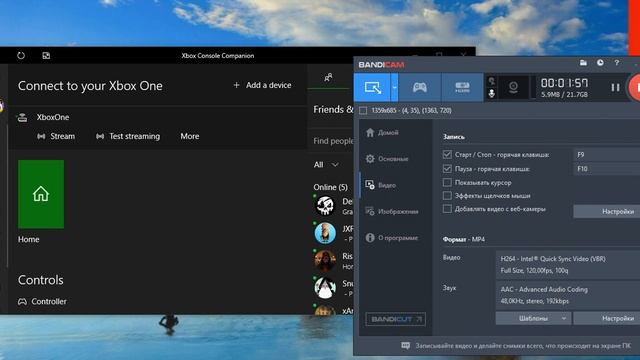Open the Friends tab icon in Xbox app
The height and width of the screenshot is (360, 640).
click(328, 77)
